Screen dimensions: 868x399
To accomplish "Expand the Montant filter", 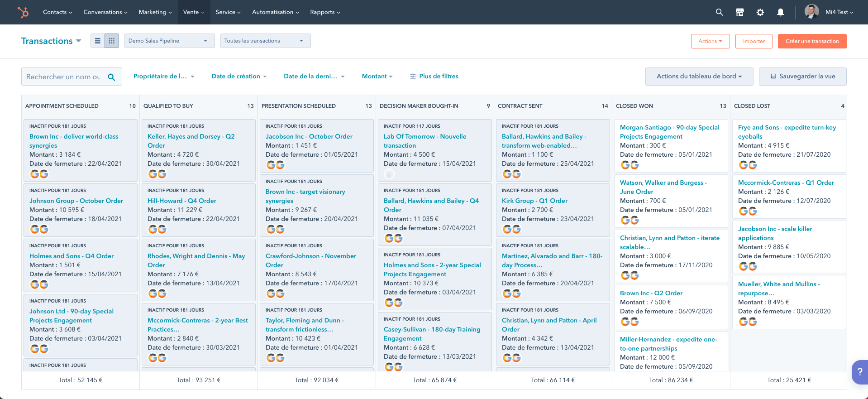I will point(377,77).
